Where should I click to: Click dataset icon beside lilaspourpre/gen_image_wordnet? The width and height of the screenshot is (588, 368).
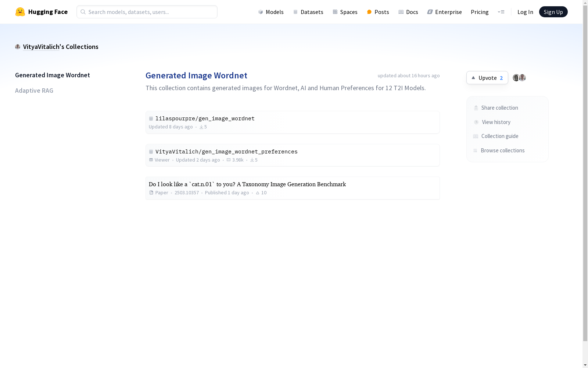(x=151, y=118)
